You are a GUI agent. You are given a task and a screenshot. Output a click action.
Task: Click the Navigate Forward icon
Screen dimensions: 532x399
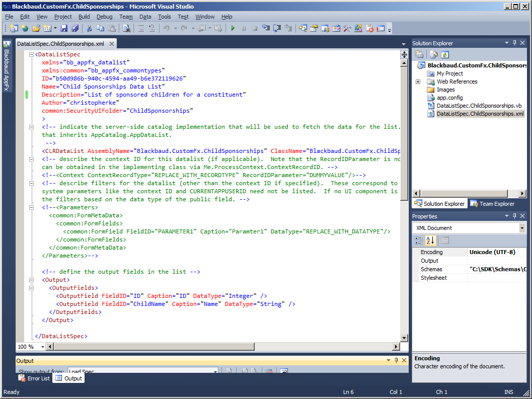click(x=218, y=28)
